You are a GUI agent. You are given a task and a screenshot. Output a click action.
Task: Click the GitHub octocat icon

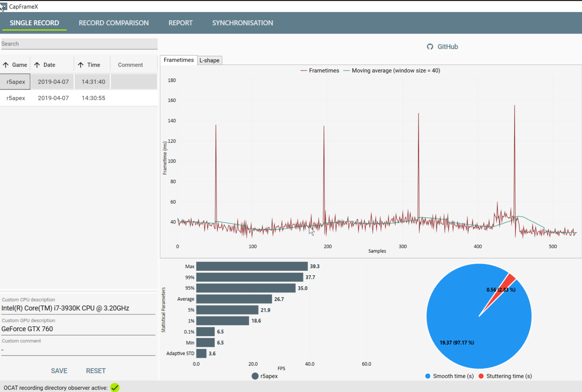[430, 47]
